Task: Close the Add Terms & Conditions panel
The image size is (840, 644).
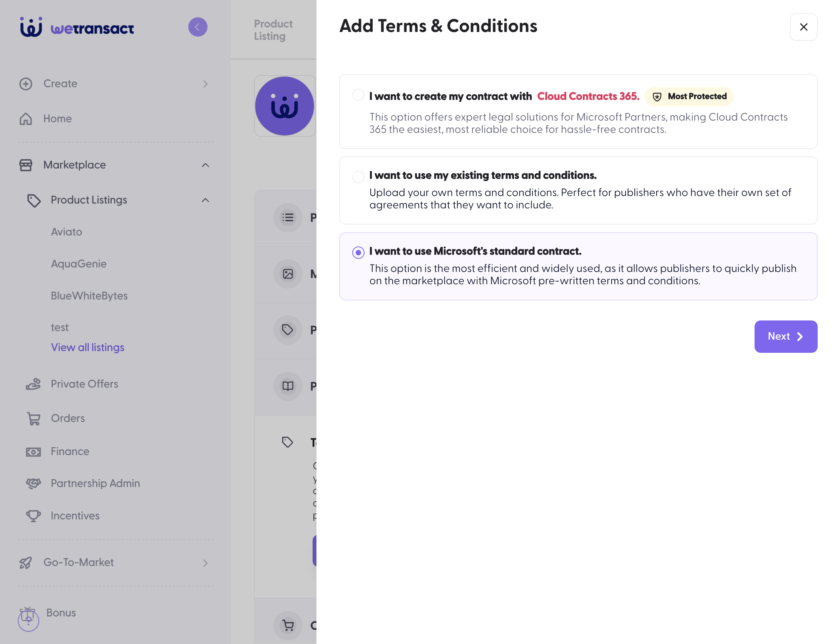Action: click(804, 27)
